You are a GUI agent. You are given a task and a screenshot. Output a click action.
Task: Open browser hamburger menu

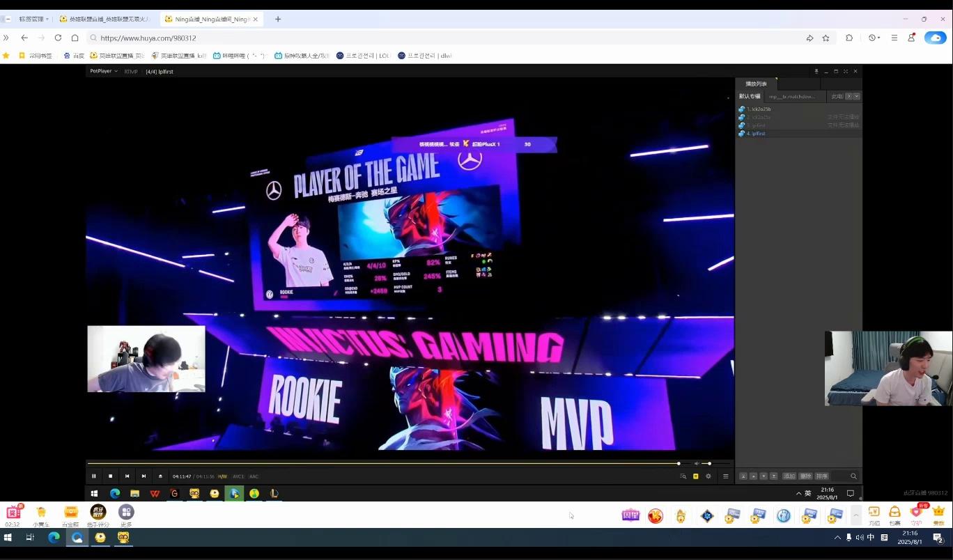[x=894, y=38]
